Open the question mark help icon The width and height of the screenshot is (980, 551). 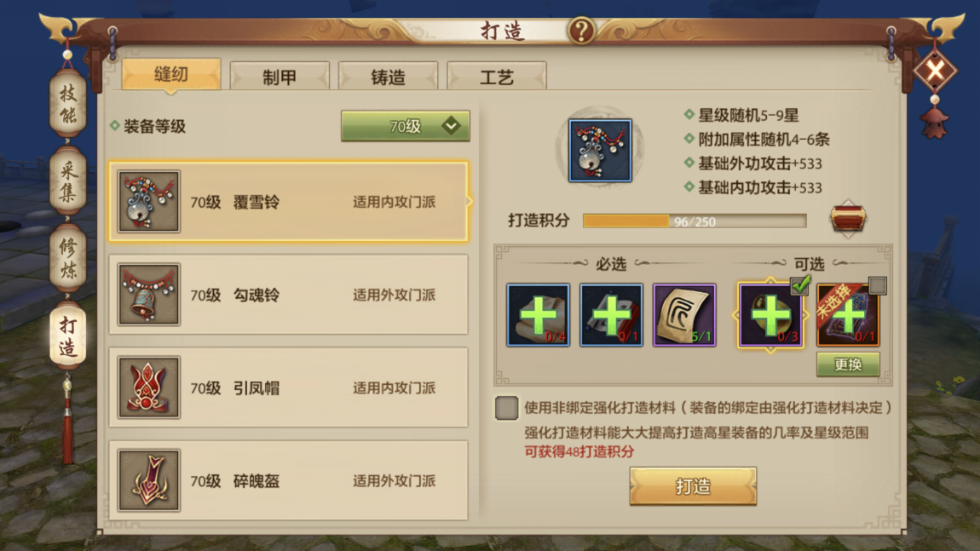[x=581, y=30]
